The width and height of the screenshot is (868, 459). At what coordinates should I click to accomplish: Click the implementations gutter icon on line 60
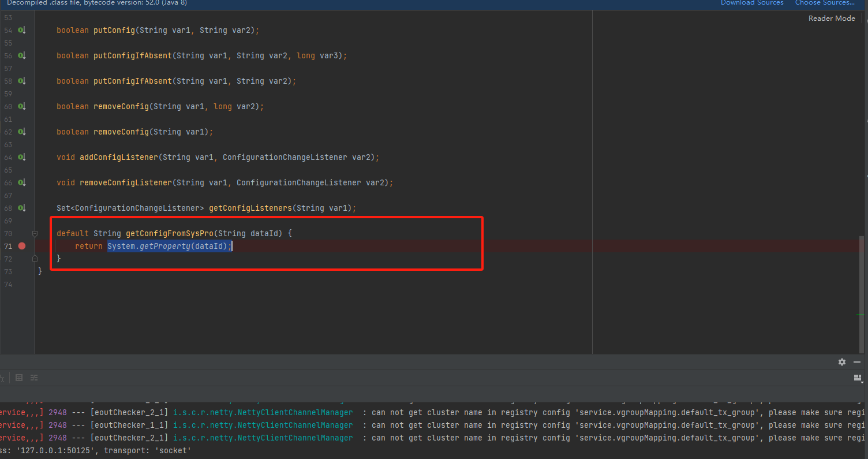pyautogui.click(x=21, y=106)
